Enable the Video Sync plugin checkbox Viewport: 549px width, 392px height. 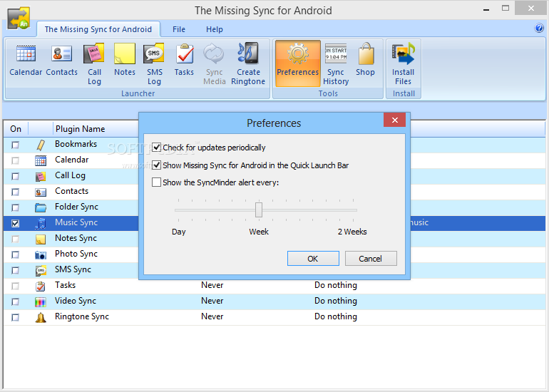tap(16, 301)
